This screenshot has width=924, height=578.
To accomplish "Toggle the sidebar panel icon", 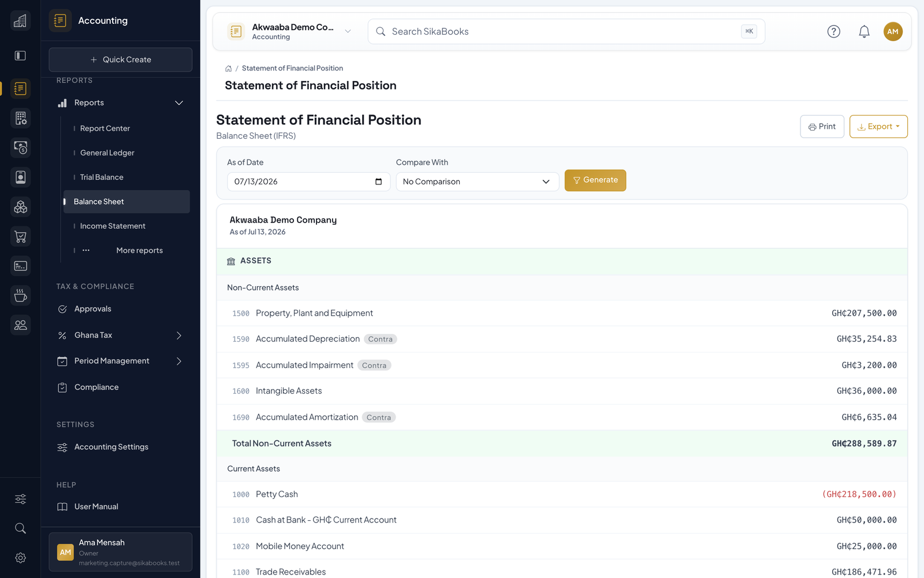I will pos(20,55).
